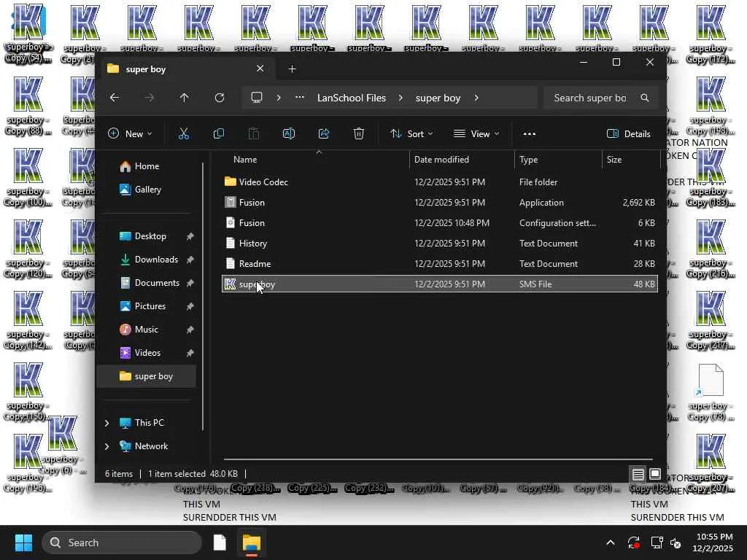Open Downloads in quick access

pos(147,260)
